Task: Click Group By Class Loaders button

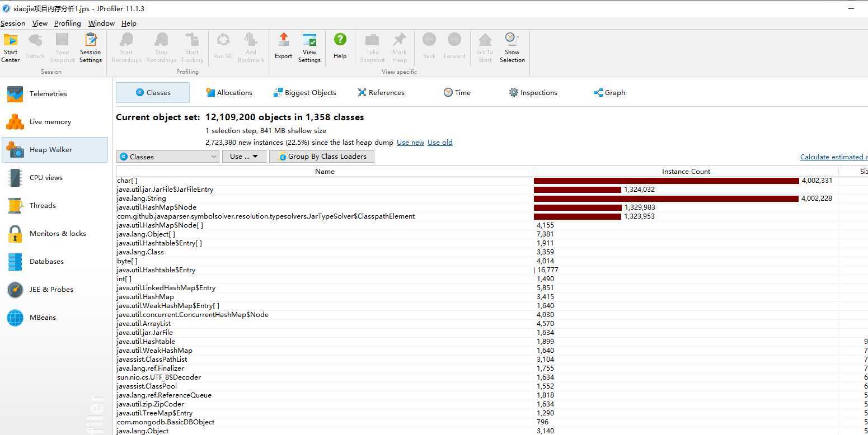Action: tap(322, 157)
